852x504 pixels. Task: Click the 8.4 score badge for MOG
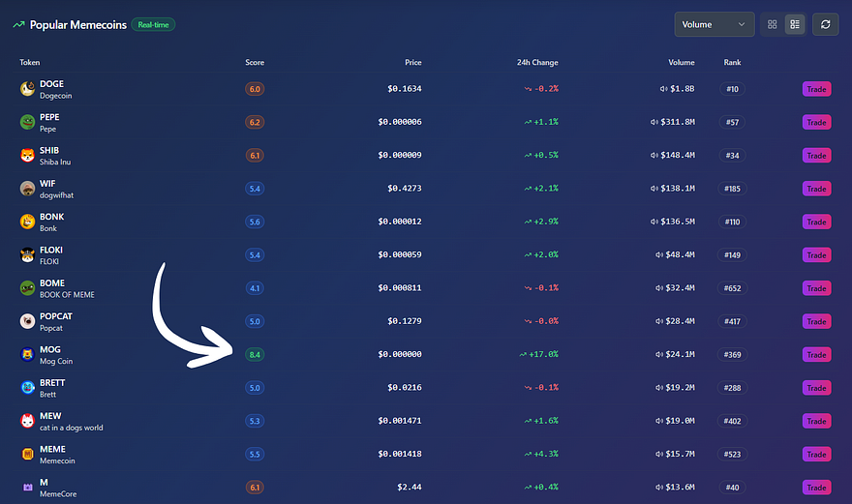(255, 355)
